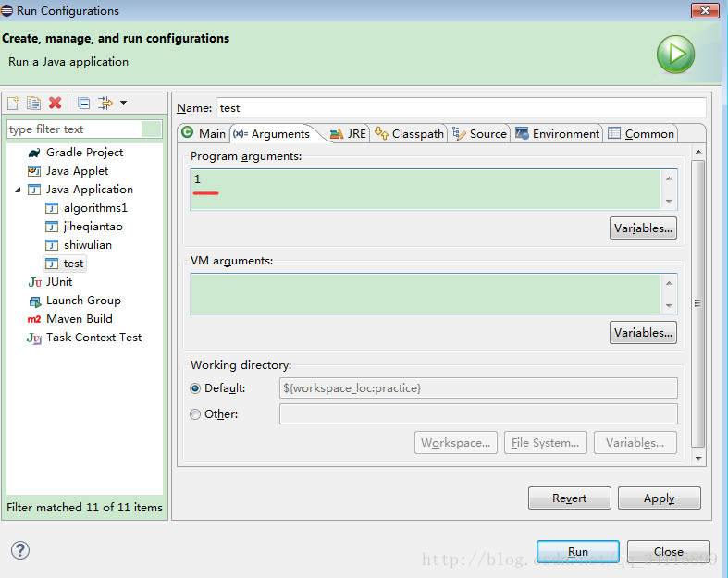Click Program arguments scroll down arrow

coord(669,201)
